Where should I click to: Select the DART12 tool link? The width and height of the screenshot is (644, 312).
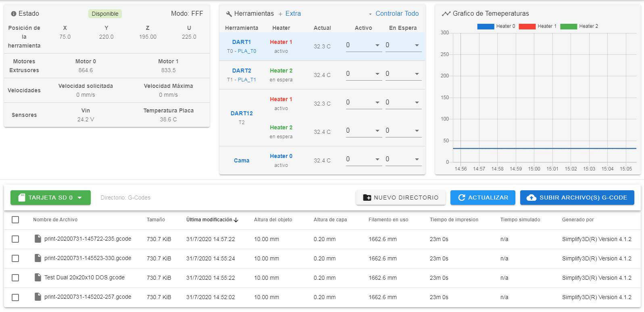tap(242, 113)
